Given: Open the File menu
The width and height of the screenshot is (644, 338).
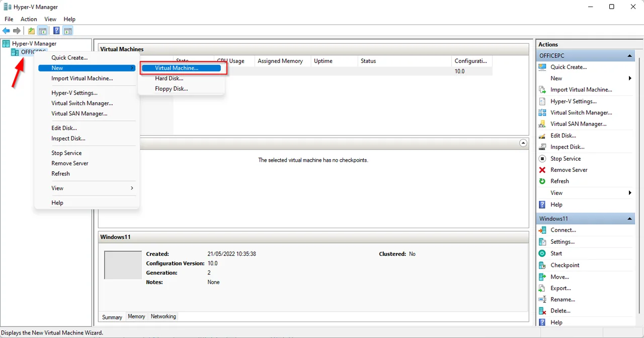Looking at the screenshot, I should click(x=9, y=19).
